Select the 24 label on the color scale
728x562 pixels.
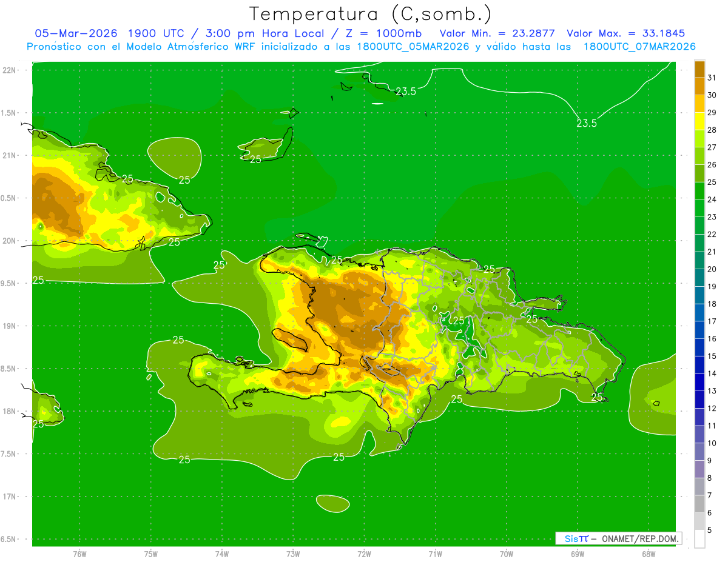click(712, 199)
